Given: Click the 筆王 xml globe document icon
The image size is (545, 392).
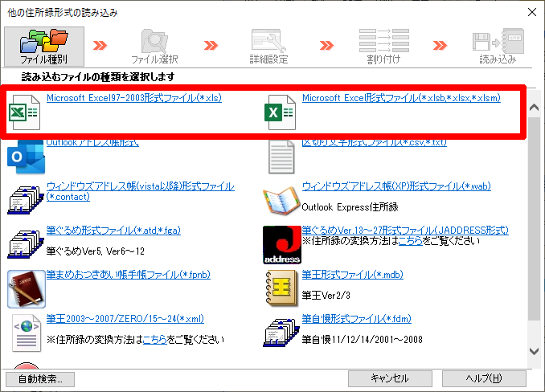Looking at the screenshot, I should 27,333.
